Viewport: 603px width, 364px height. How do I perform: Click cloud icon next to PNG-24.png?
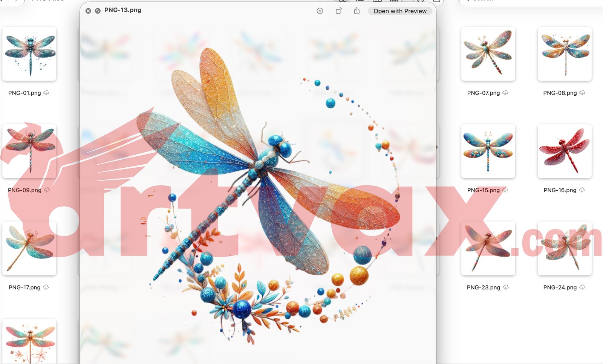[582, 287]
